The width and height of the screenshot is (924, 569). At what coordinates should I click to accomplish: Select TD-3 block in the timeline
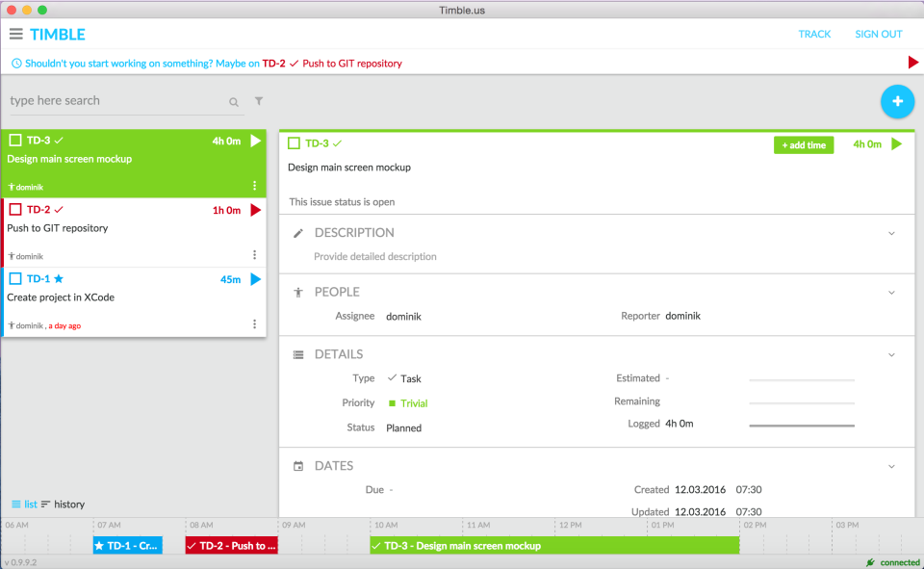pyautogui.click(x=554, y=546)
